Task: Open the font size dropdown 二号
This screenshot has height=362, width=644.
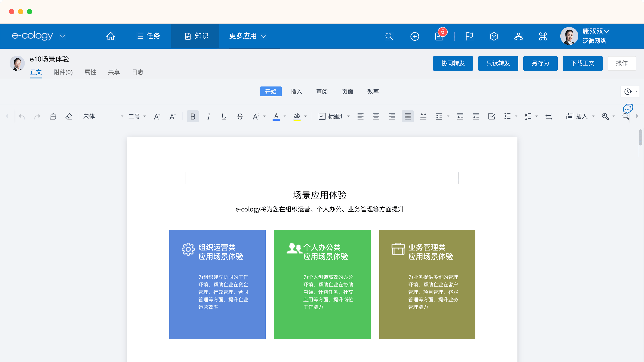Action: [x=137, y=116]
